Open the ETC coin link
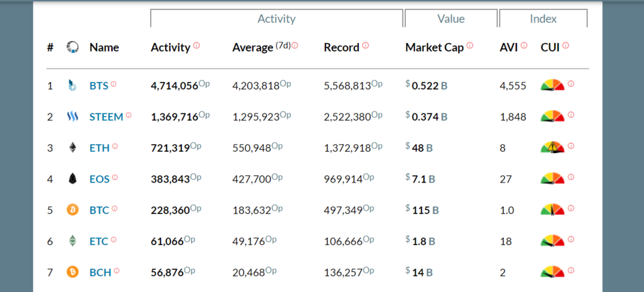Viewport: 644px width, 292px height. (99, 242)
